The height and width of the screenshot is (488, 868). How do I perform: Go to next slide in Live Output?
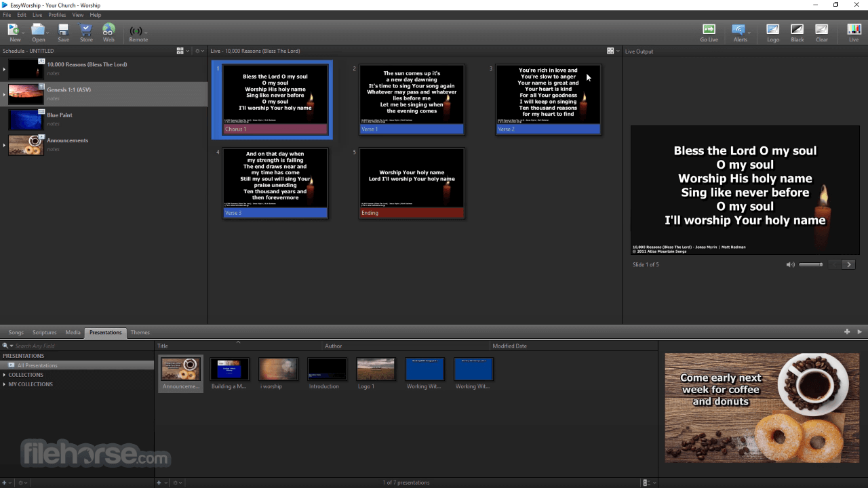(848, 264)
